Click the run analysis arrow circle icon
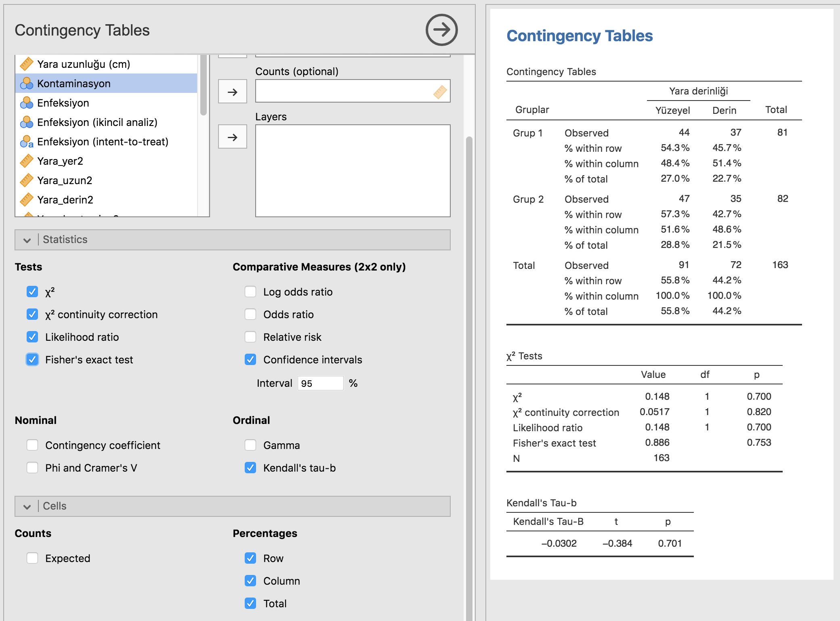 [441, 30]
